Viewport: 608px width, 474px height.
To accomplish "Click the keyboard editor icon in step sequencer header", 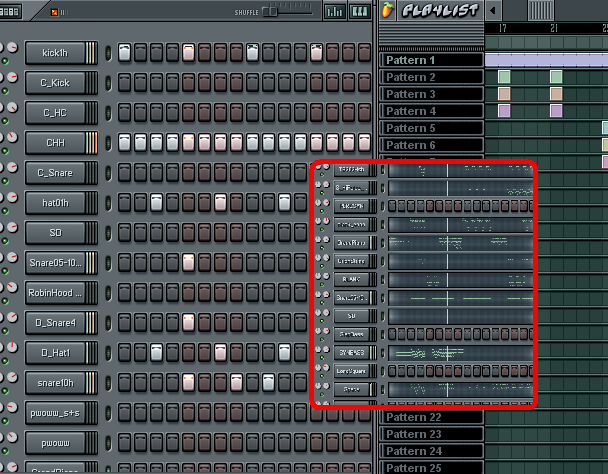I will click(359, 12).
